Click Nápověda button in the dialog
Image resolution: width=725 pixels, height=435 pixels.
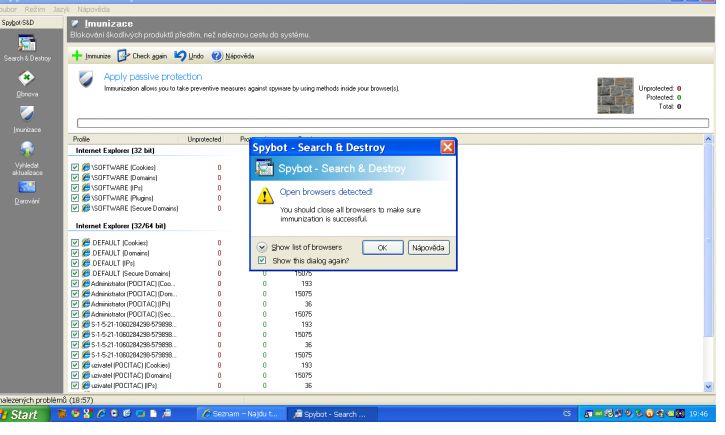click(x=428, y=247)
